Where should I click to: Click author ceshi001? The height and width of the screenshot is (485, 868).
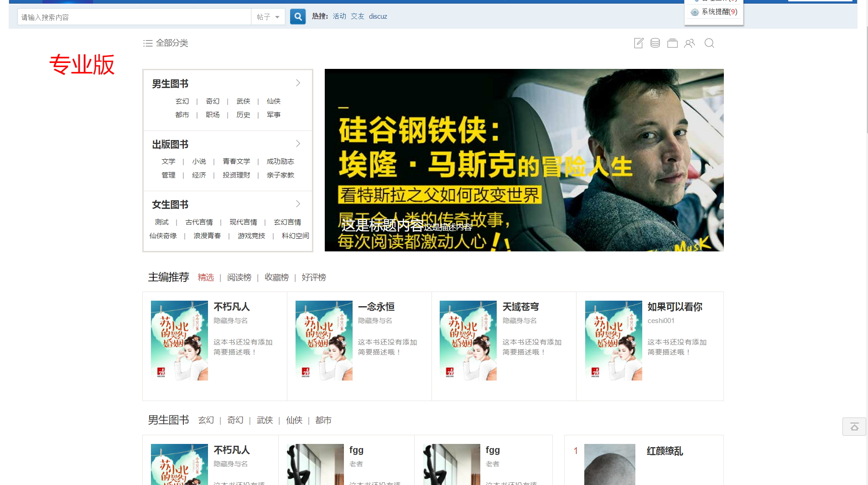[x=661, y=321]
